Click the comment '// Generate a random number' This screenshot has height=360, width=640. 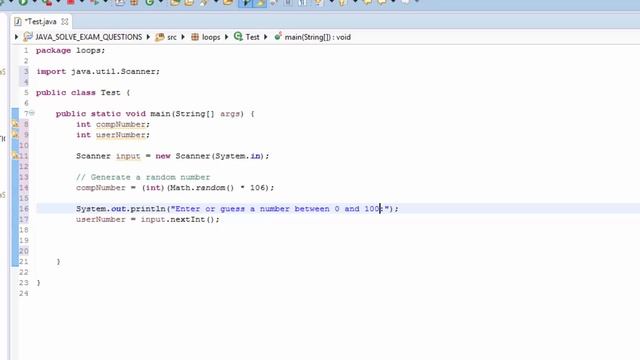(x=143, y=178)
